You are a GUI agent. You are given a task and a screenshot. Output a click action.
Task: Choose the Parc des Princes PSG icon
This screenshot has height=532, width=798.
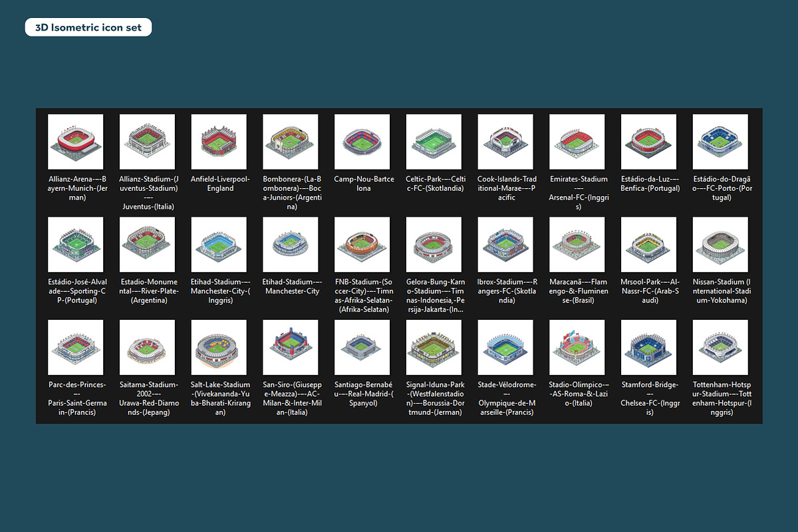(76, 347)
